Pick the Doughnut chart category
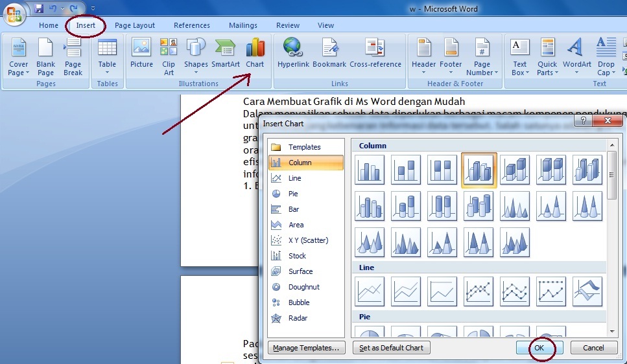This screenshot has width=627, height=364. pos(306,287)
